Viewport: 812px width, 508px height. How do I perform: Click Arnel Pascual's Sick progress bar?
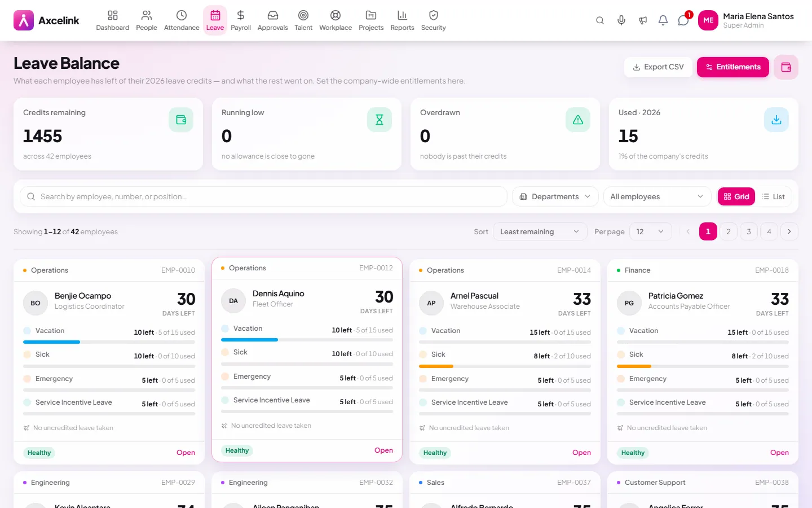505,366
